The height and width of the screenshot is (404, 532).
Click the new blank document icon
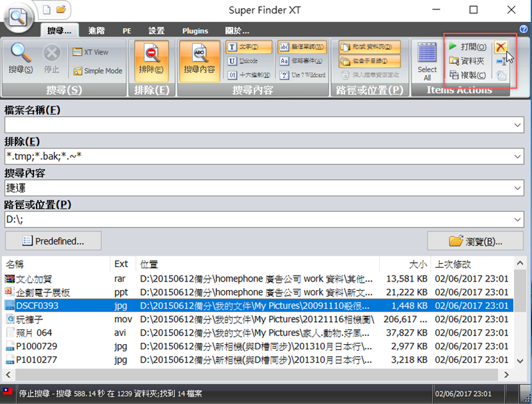point(47,10)
